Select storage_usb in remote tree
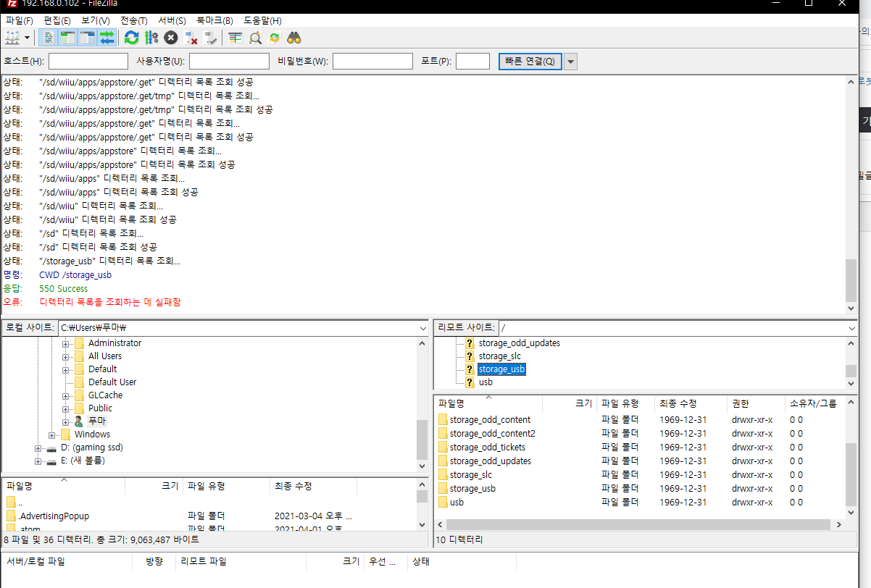 pos(501,369)
